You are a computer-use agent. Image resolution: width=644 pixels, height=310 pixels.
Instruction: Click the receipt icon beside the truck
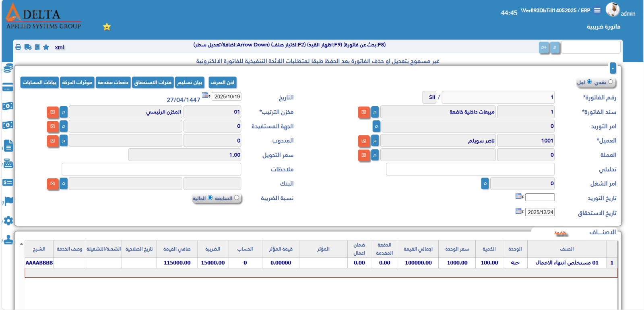tap(37, 47)
